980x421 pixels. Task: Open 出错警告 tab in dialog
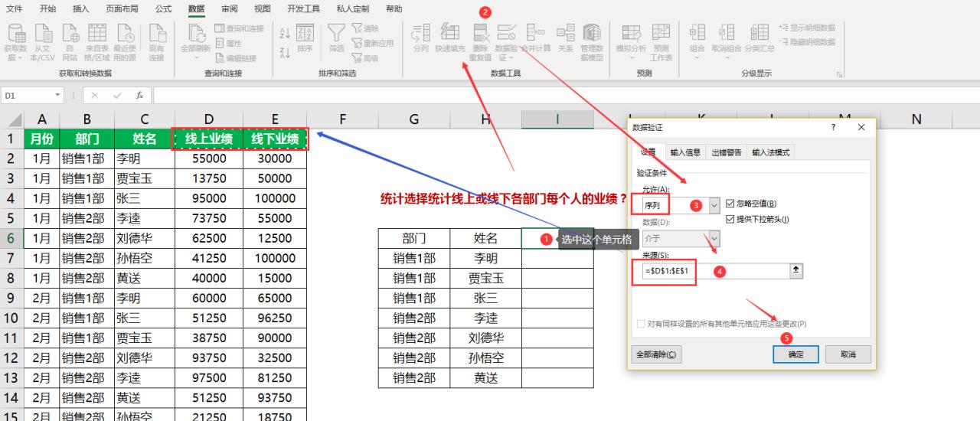click(x=726, y=152)
